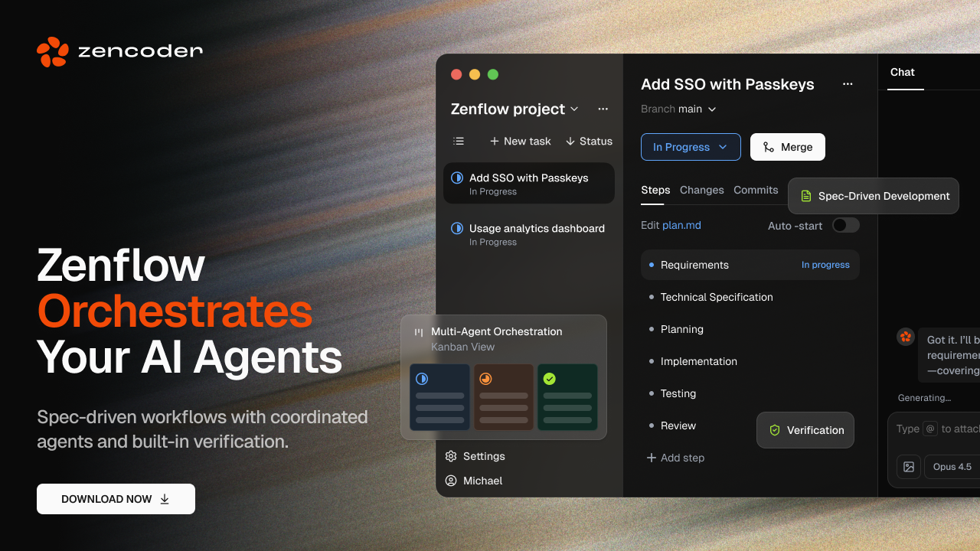Open the Michael user profile
Screen dimensions: 980x551
[x=474, y=481]
